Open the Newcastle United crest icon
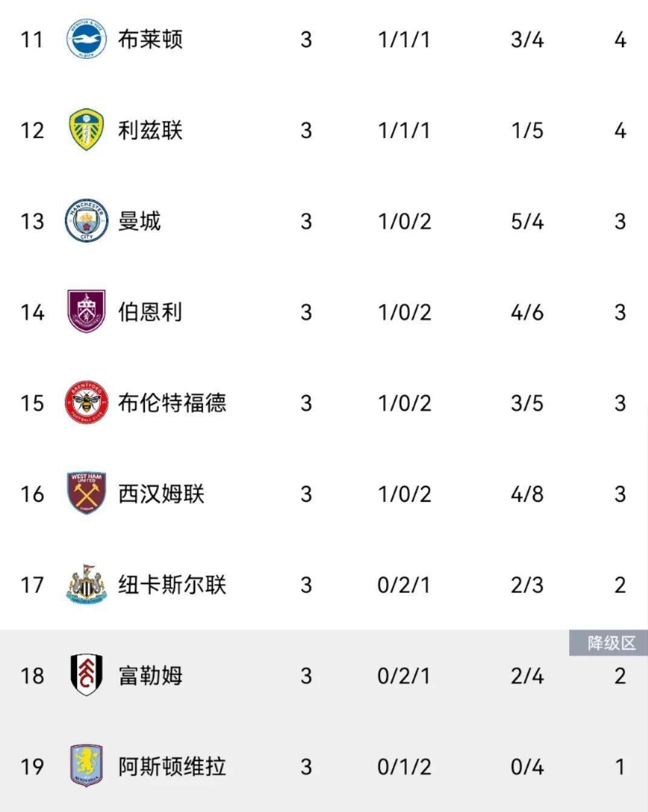The image size is (648, 812). tap(87, 584)
